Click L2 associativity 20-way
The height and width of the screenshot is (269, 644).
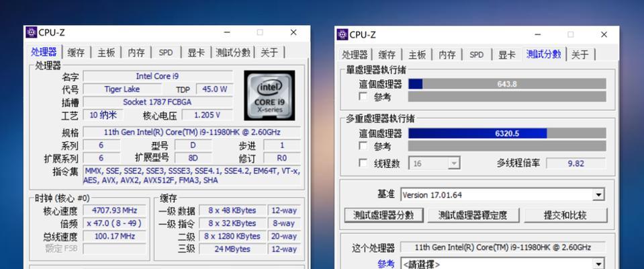(284, 237)
